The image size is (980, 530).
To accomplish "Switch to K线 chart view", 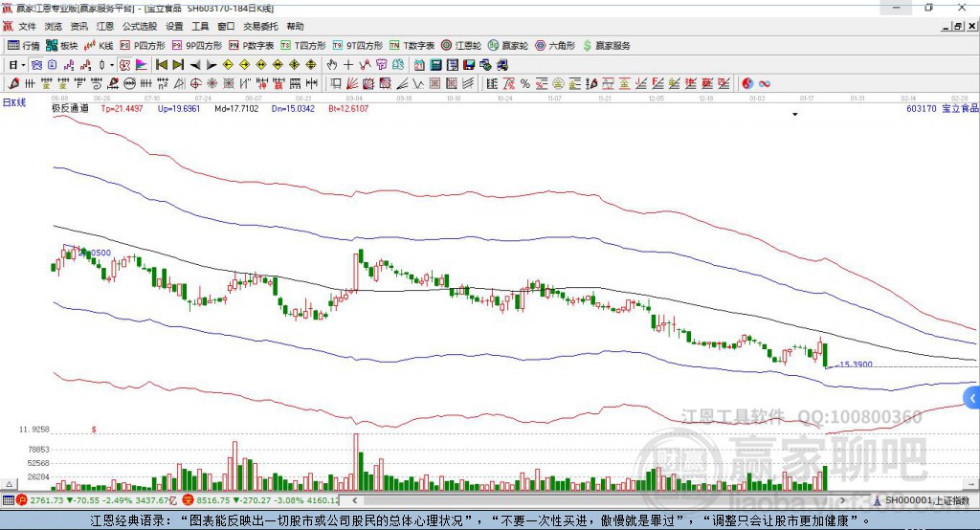I will (99, 46).
